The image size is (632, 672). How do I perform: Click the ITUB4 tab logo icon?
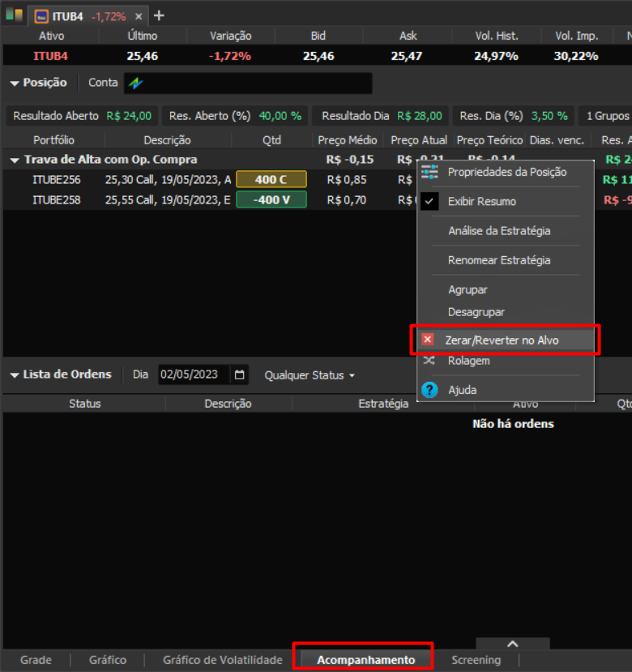click(x=41, y=16)
